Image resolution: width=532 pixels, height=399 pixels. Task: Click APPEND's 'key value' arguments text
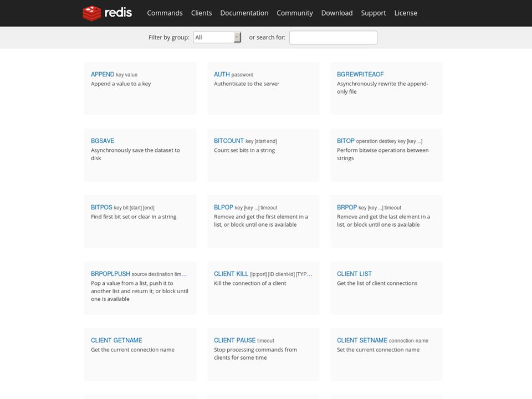126,75
